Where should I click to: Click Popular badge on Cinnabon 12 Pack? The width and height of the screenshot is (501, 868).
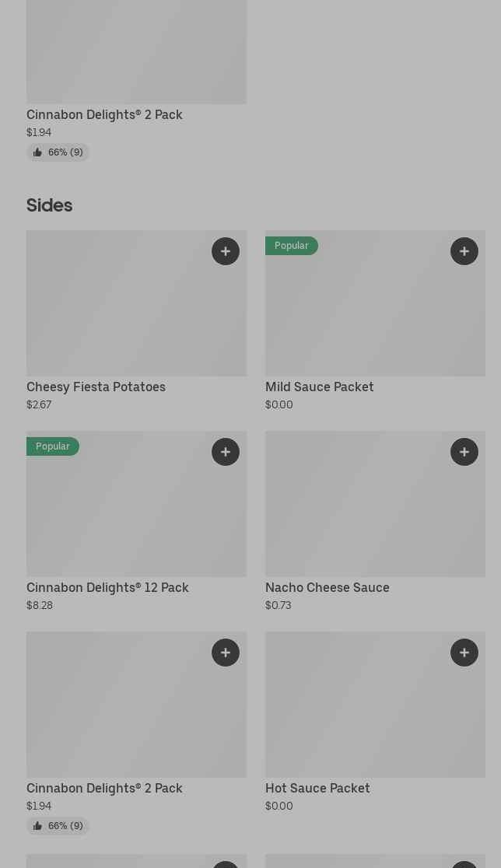click(x=53, y=446)
